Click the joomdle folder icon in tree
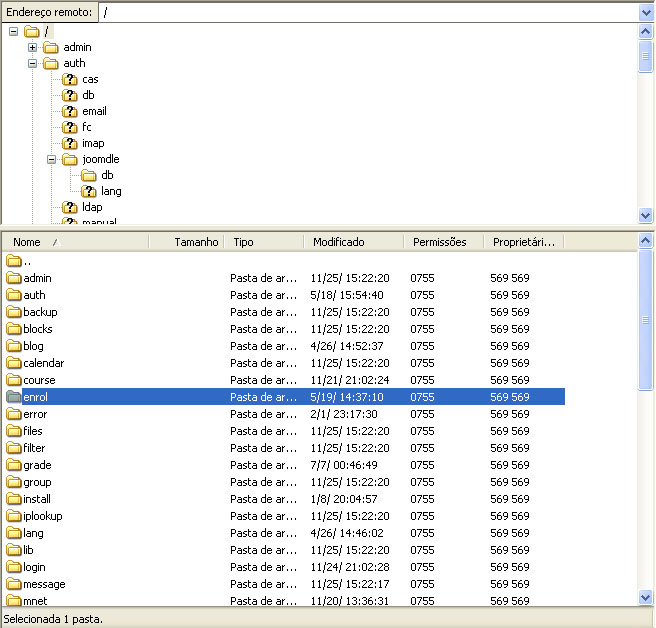656x628 pixels. click(69, 159)
